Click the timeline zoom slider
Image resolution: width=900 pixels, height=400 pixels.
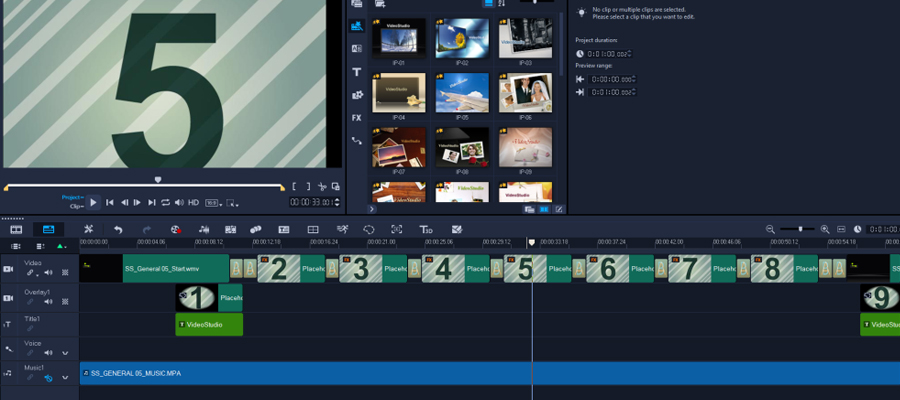click(799, 229)
